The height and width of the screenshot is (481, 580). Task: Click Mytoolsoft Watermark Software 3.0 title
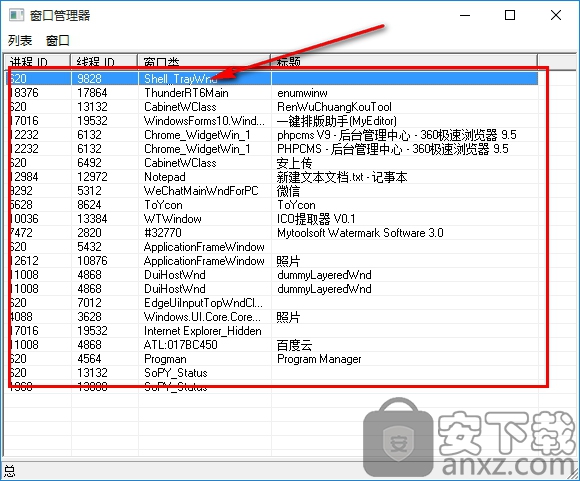[x=360, y=233]
